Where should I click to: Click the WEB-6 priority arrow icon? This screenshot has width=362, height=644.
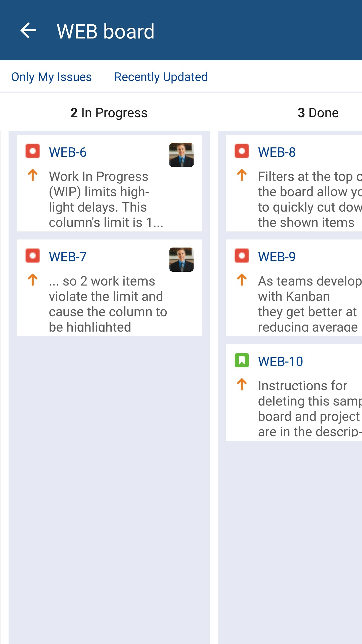pyautogui.click(x=33, y=175)
